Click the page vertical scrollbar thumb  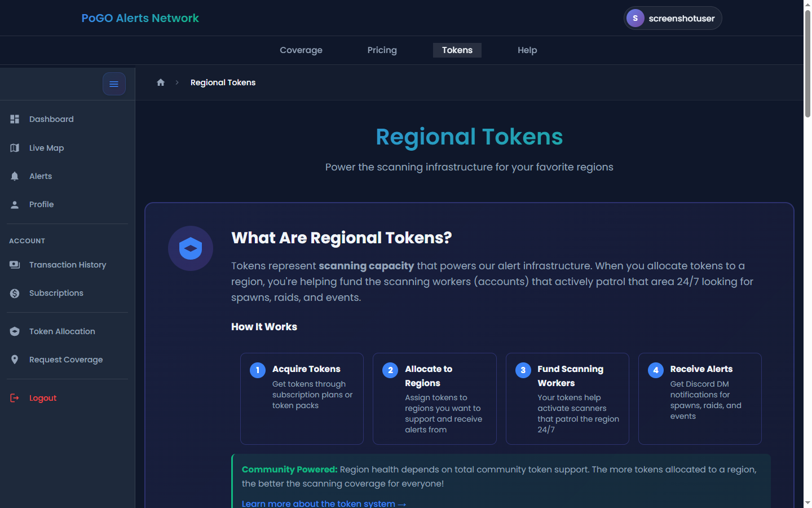click(x=807, y=64)
